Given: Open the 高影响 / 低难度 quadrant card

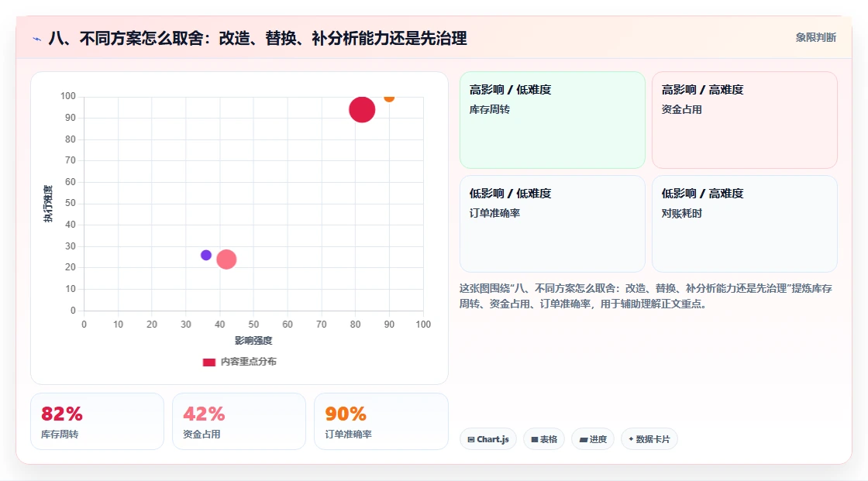Looking at the screenshot, I should coord(553,120).
